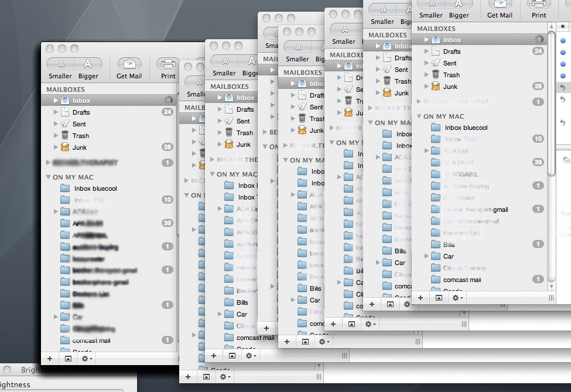This screenshot has height=392, width=571.
Task: Expand Car folder in rightmost Mail window
Action: pyautogui.click(x=426, y=256)
